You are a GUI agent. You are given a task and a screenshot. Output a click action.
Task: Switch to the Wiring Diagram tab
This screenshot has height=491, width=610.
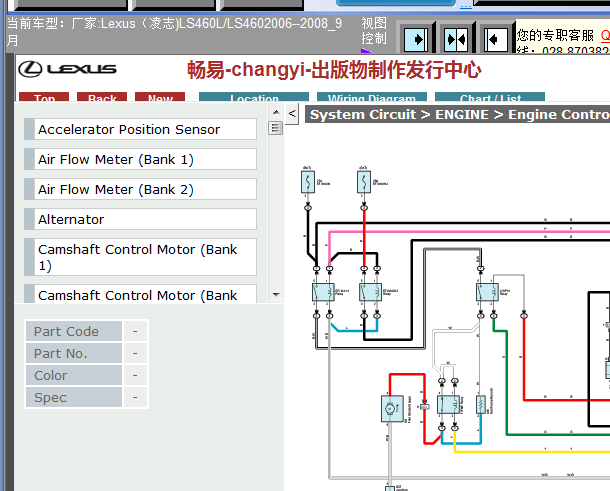(x=372, y=97)
